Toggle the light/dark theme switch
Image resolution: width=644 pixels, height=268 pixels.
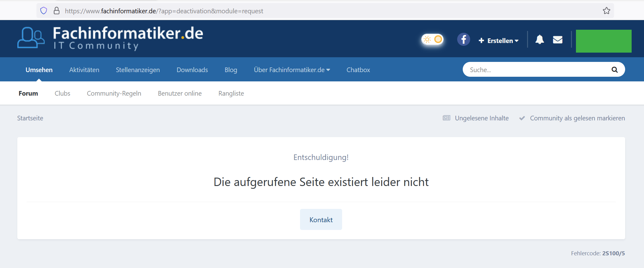point(432,40)
